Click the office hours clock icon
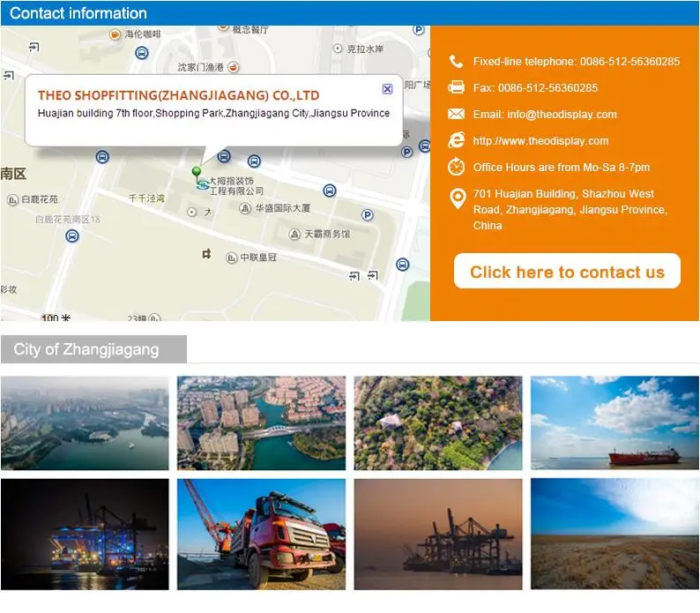Image resolution: width=700 pixels, height=613 pixels. 456,167
